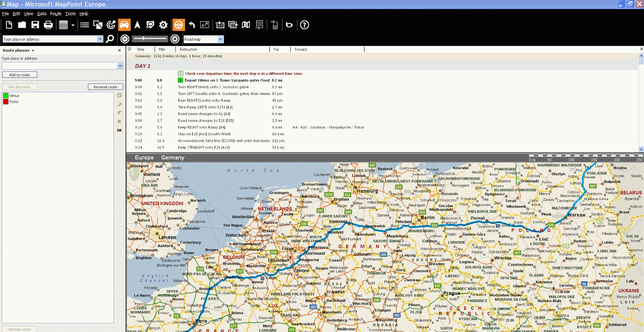
Task: Click the data import wizard icon
Action: pos(220,25)
